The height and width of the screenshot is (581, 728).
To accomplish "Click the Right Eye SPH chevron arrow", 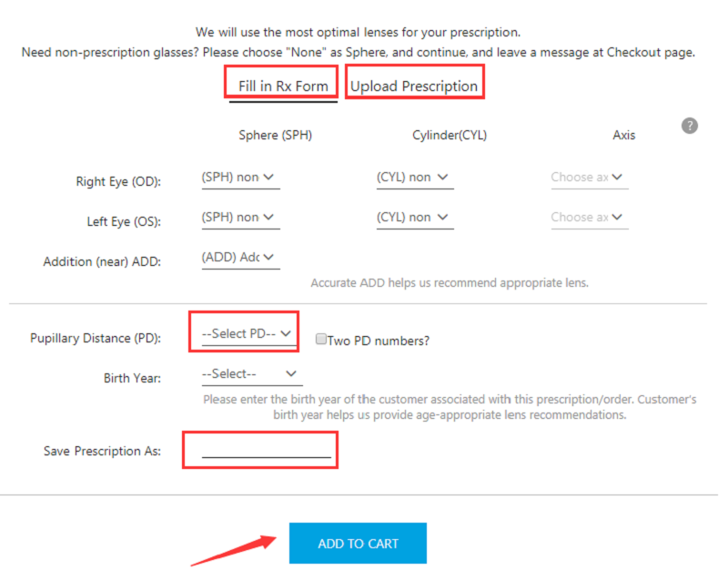I will 268,177.
